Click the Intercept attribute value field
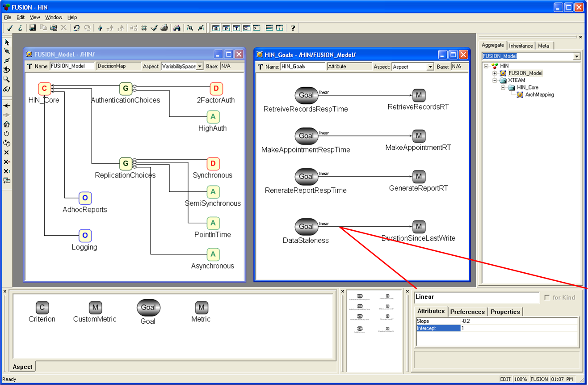The width and height of the screenshot is (588, 385). (x=518, y=328)
